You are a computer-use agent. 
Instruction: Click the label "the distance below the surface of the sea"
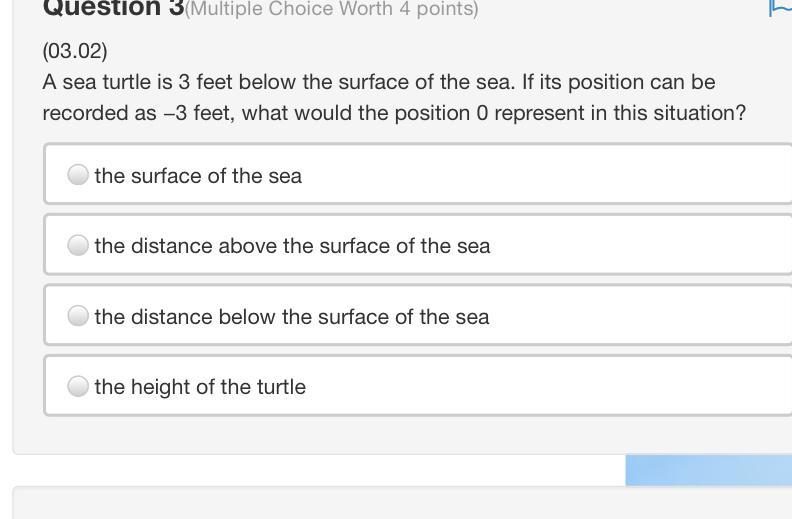(292, 317)
